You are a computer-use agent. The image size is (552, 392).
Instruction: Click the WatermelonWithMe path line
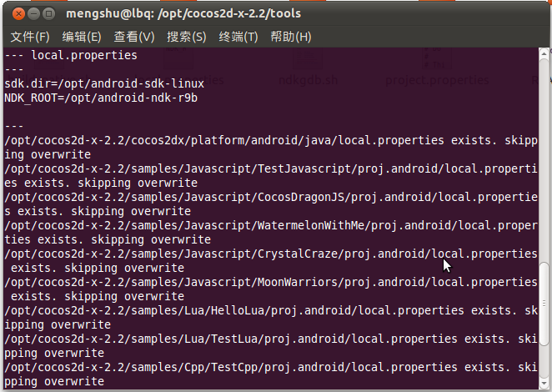[x=271, y=225]
